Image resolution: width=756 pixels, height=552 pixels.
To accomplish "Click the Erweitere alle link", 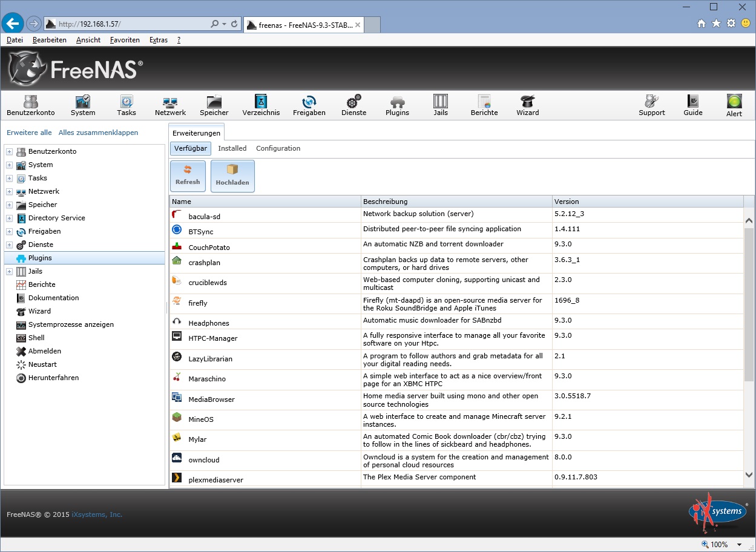I will point(29,133).
